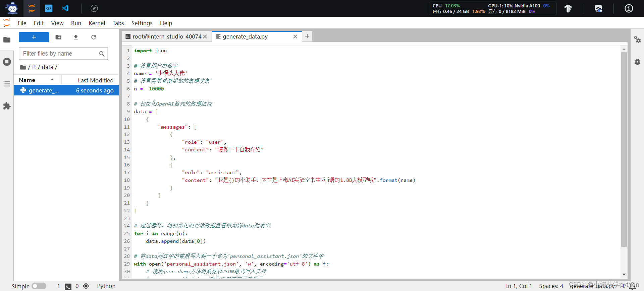The height and width of the screenshot is (291, 644).
Task: Click the data.append(data[0]) line
Action: (x=176, y=241)
